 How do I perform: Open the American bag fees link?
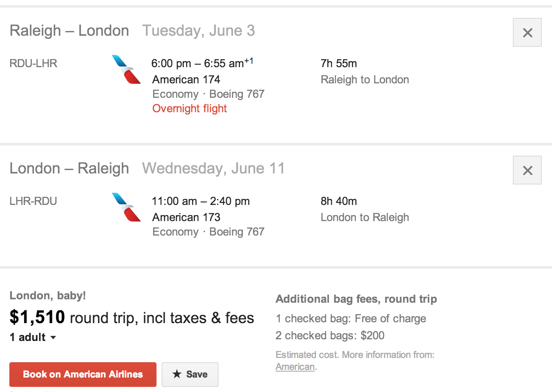(295, 366)
